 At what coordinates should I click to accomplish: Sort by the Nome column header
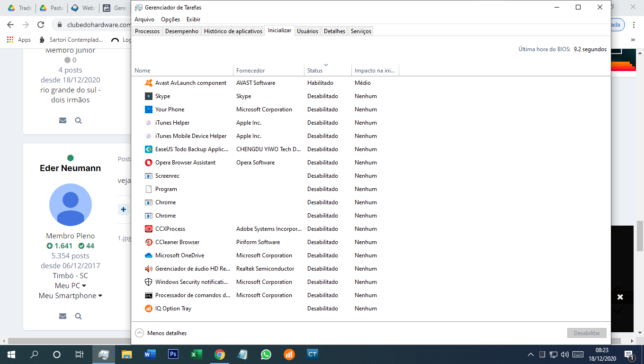[x=182, y=71]
